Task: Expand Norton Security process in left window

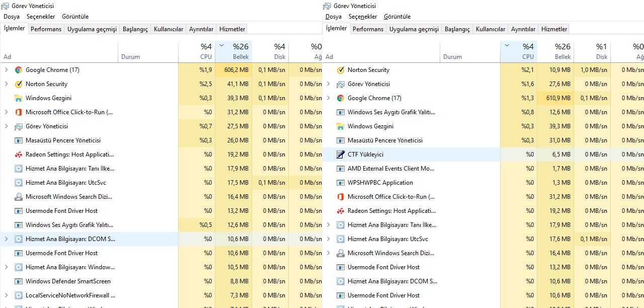Action: point(6,84)
